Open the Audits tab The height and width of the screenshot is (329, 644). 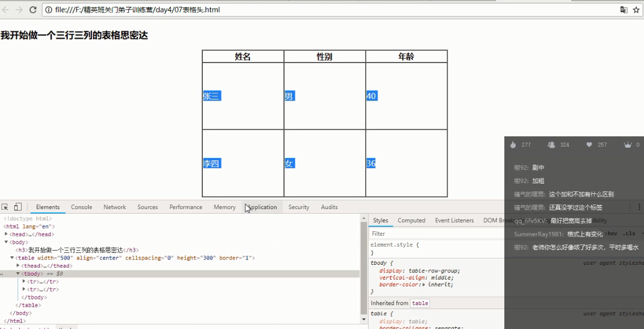click(329, 207)
